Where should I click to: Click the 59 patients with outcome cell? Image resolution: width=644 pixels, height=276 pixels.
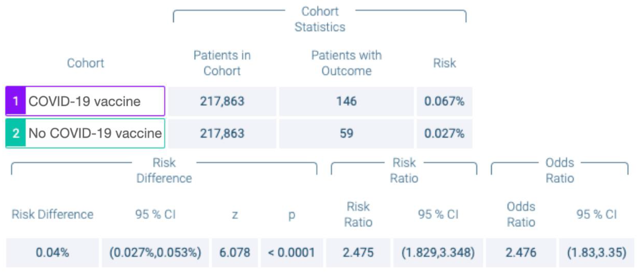click(346, 133)
